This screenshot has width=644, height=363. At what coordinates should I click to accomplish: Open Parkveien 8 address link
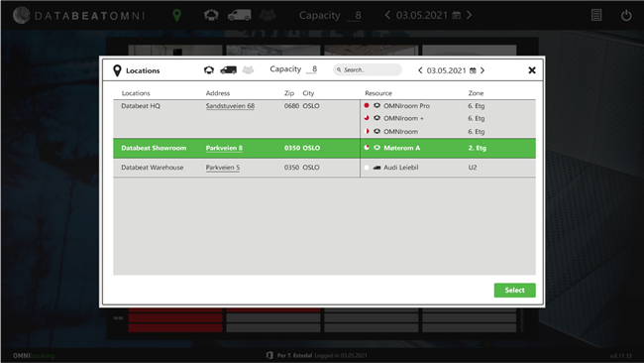(x=224, y=148)
